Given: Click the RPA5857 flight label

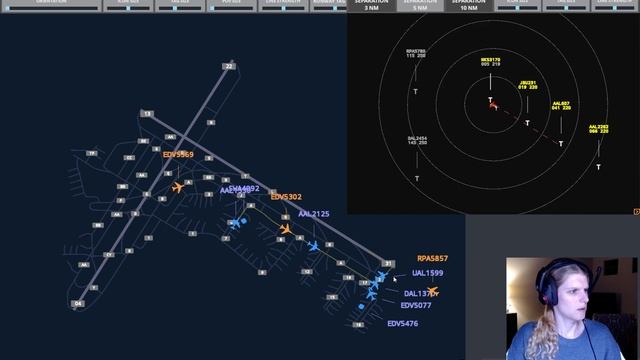Looking at the screenshot, I should (x=432, y=258).
